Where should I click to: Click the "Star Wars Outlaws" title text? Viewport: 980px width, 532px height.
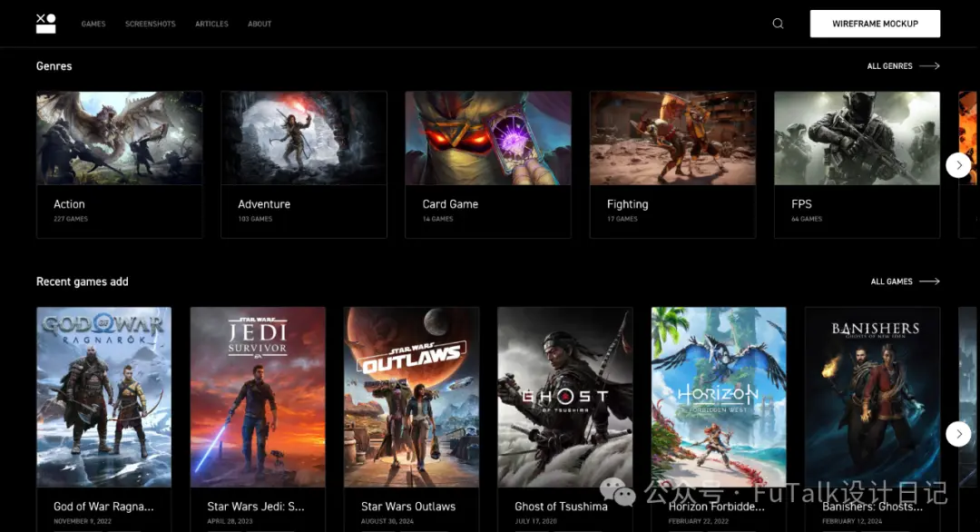pyautogui.click(x=408, y=507)
